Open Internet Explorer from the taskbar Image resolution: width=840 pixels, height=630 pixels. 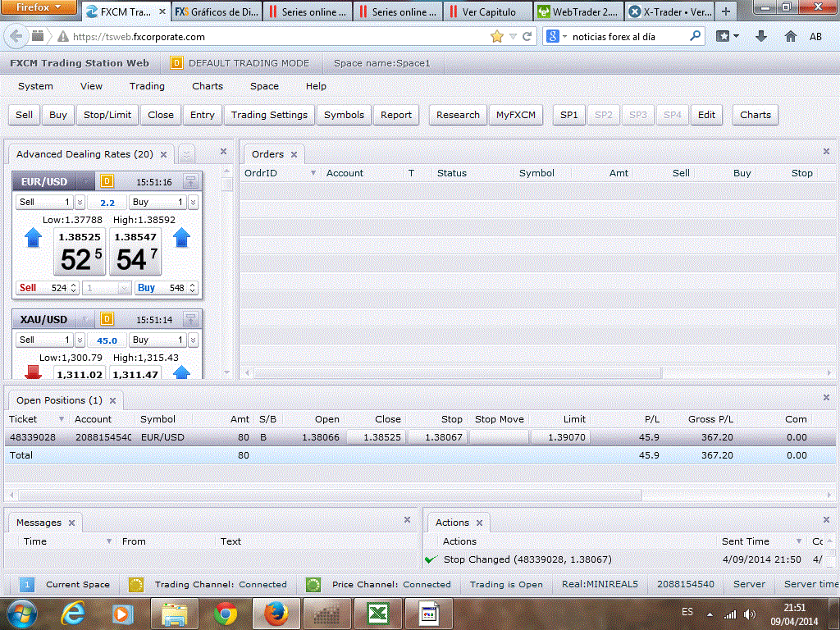click(73, 614)
